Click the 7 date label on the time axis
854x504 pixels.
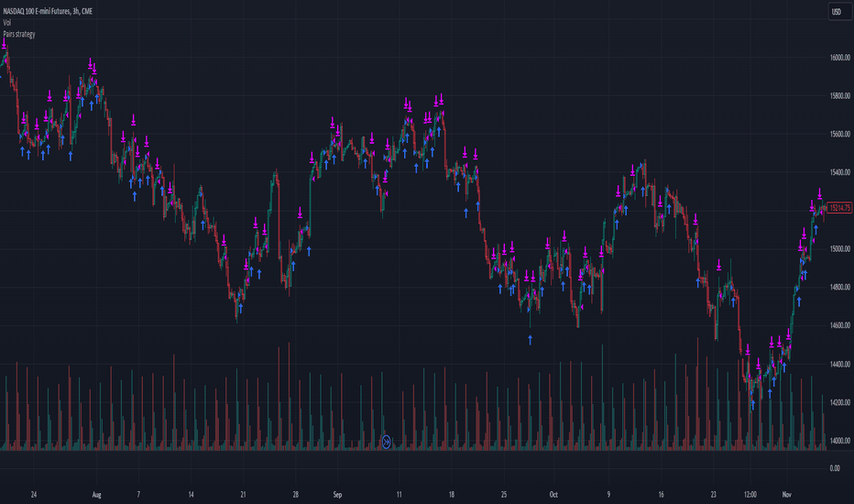click(138, 495)
